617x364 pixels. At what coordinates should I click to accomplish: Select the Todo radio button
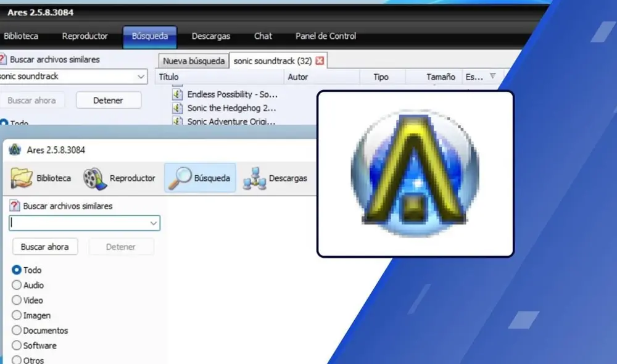17,270
